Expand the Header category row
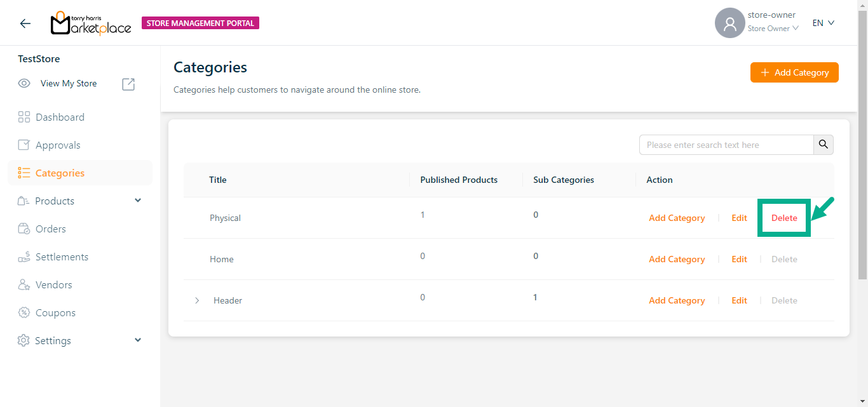 point(197,300)
